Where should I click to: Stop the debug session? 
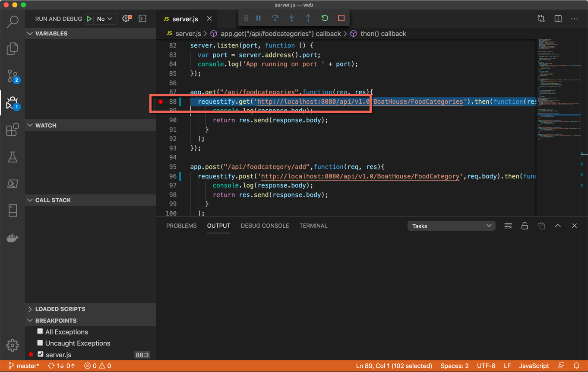pos(341,18)
